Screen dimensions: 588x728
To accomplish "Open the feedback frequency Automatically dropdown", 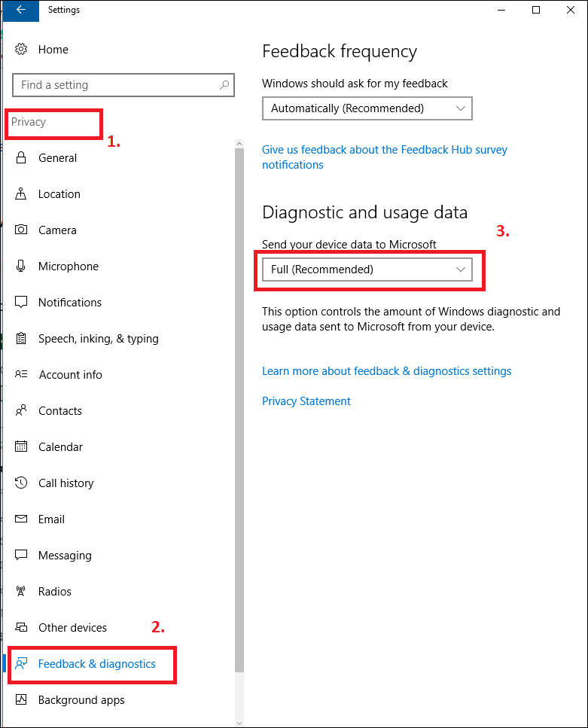I will click(x=367, y=108).
